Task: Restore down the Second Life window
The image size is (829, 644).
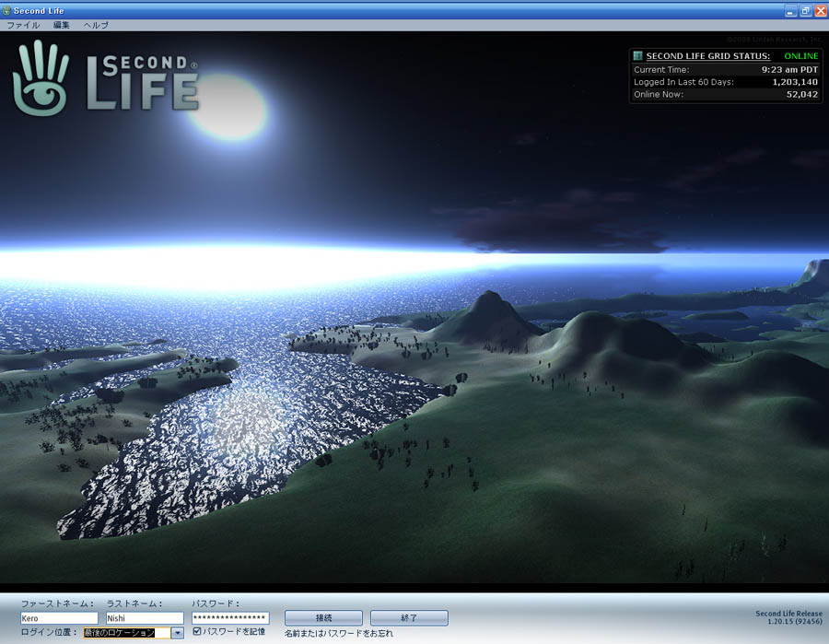Action: click(x=805, y=10)
